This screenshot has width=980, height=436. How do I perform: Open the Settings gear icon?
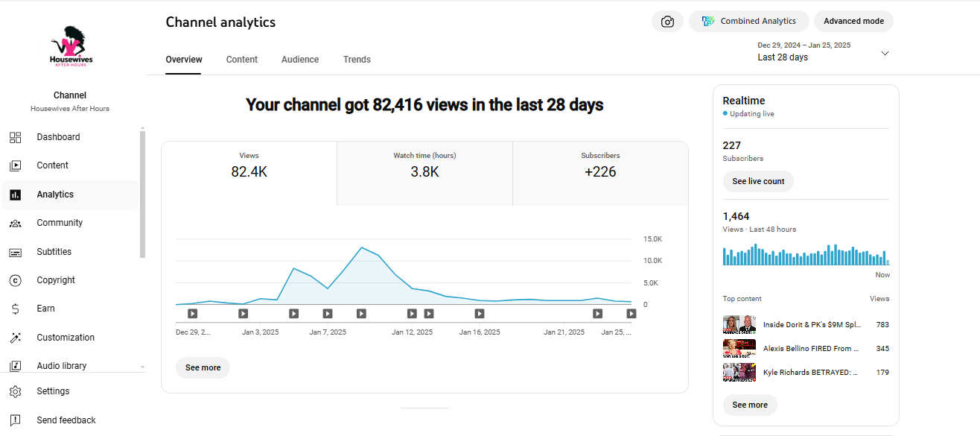(15, 391)
